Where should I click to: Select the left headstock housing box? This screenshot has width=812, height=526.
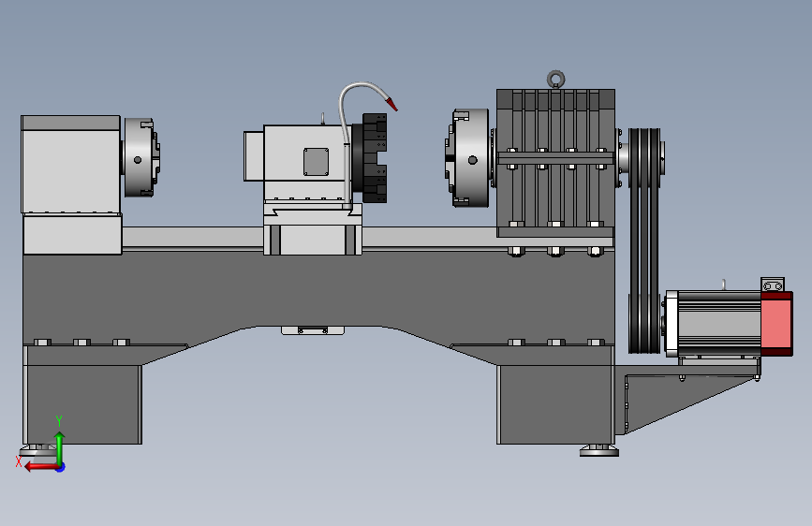tap(71, 164)
